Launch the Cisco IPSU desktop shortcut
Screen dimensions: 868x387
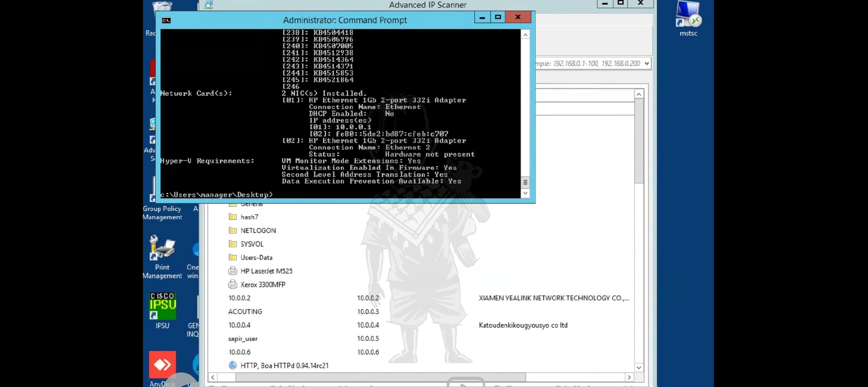click(x=162, y=307)
